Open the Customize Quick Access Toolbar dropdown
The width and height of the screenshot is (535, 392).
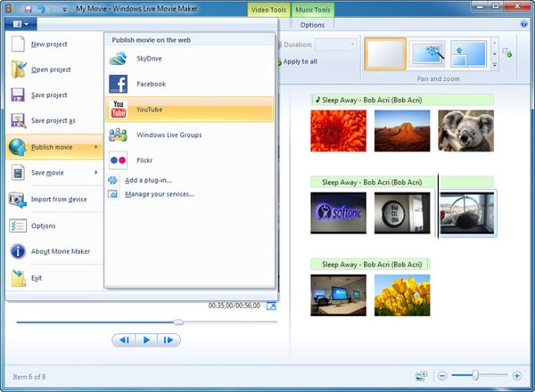[x=64, y=10]
